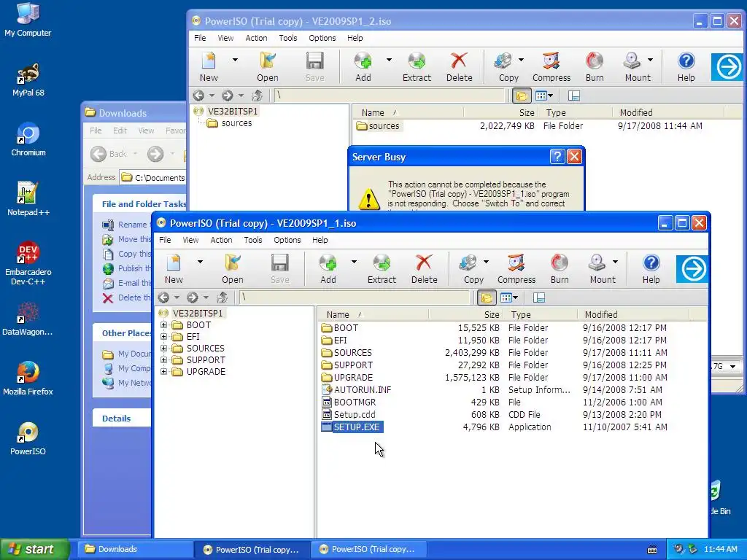Image resolution: width=747 pixels, height=560 pixels.
Task: Click Up one level in VE2009SP1_1.iso window
Action: [222, 297]
